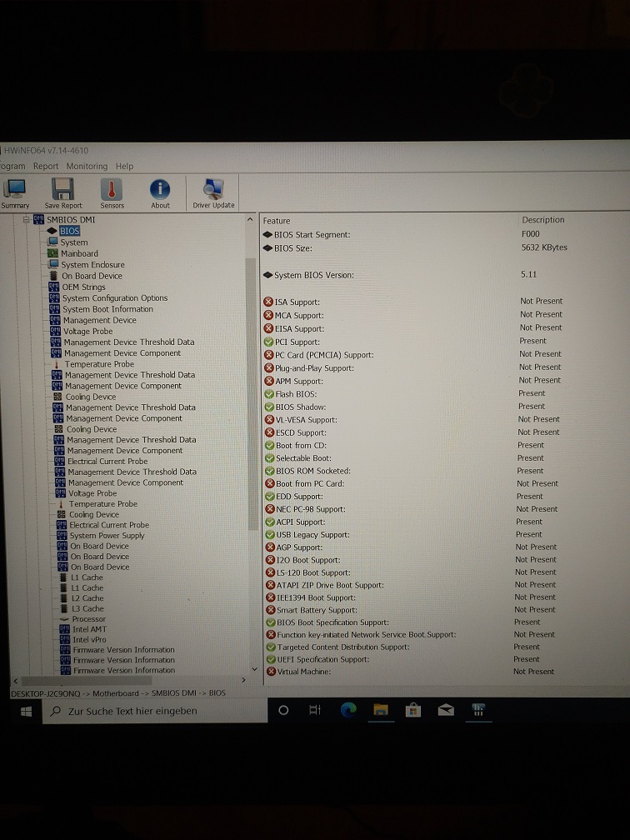Viewport: 630px width, 840px height.
Task: Open the Report menu
Action: (46, 166)
